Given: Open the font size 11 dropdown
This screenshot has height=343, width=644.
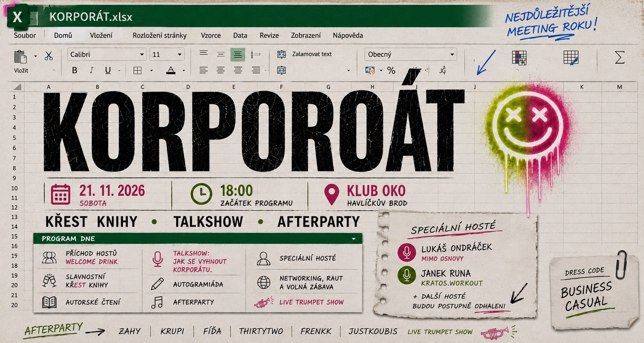Looking at the screenshot, I should point(167,54).
